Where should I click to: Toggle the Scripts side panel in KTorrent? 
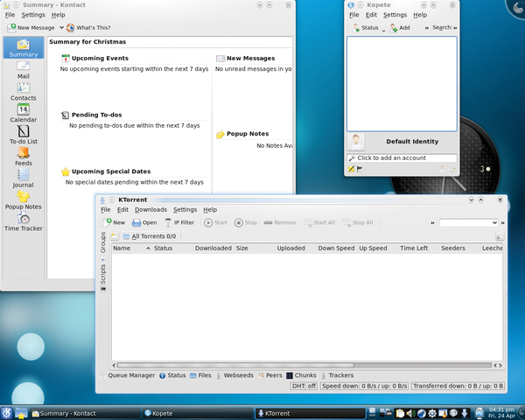pyautogui.click(x=103, y=277)
